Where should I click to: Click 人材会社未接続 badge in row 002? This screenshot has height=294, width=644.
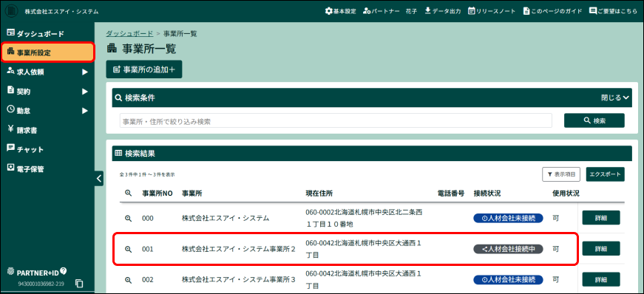(x=509, y=280)
